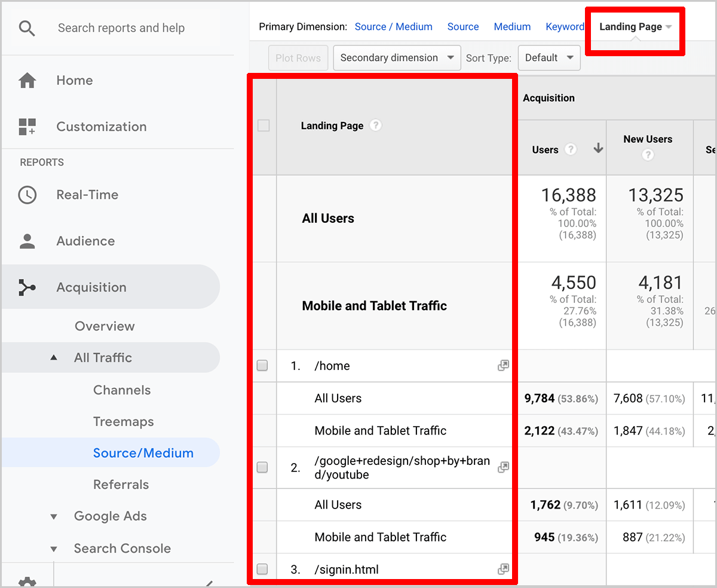Image resolution: width=717 pixels, height=588 pixels.
Task: Click the Customization dashboard icon
Action: point(27,127)
